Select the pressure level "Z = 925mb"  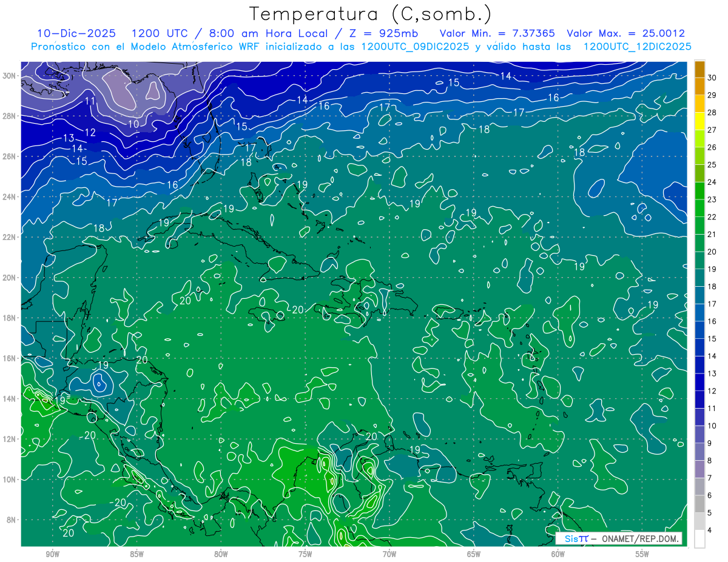(x=382, y=33)
